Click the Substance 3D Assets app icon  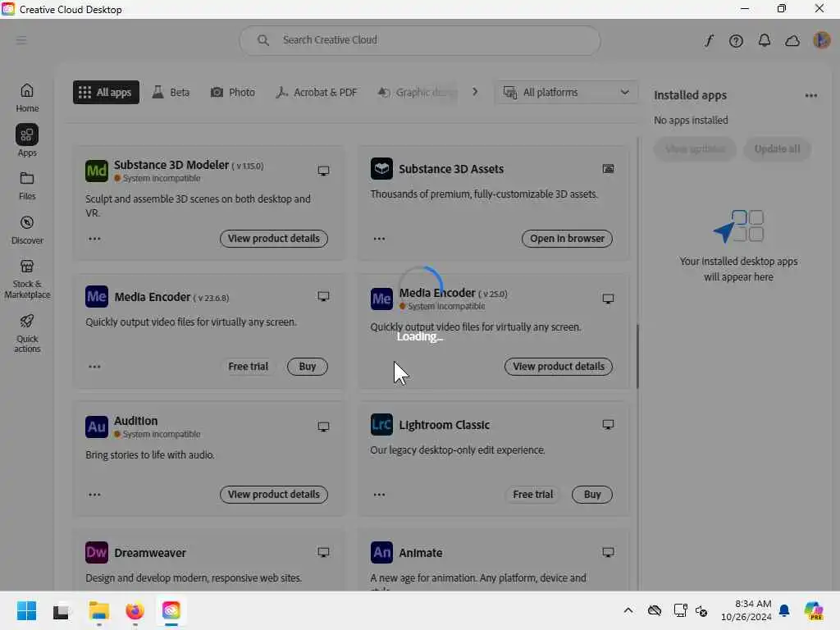[381, 168]
